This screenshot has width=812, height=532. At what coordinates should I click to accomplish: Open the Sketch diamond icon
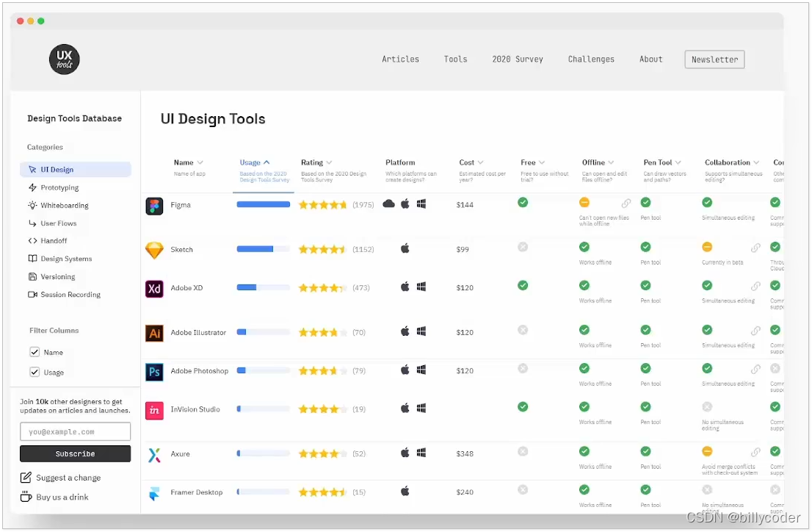[154, 251]
